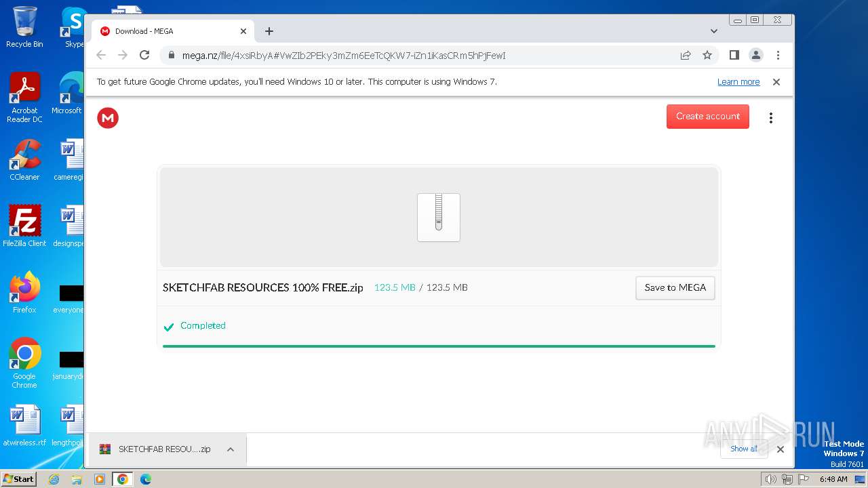This screenshot has width=868, height=488.
Task: Click Show desktop button in taskbar
Action: pos(861,479)
